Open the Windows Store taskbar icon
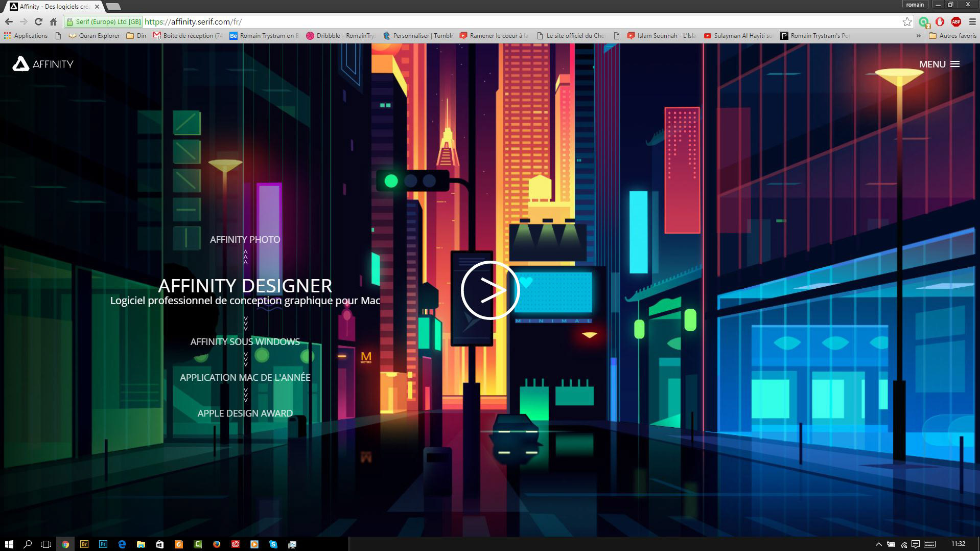980x551 pixels. tap(160, 544)
